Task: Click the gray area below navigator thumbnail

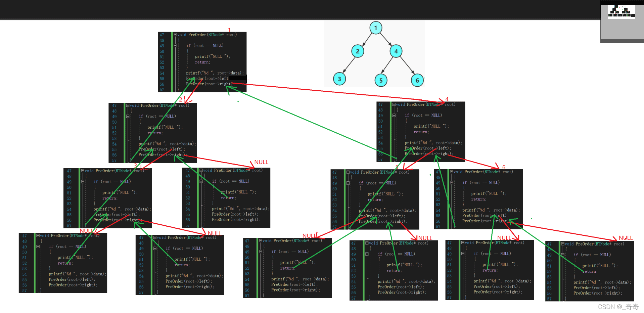Action: tap(622, 30)
